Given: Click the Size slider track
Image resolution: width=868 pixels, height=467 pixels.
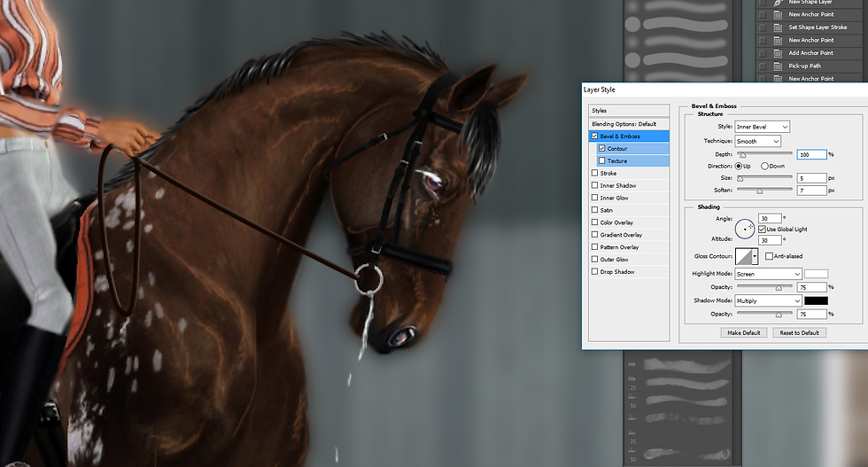Looking at the screenshot, I should point(764,176).
